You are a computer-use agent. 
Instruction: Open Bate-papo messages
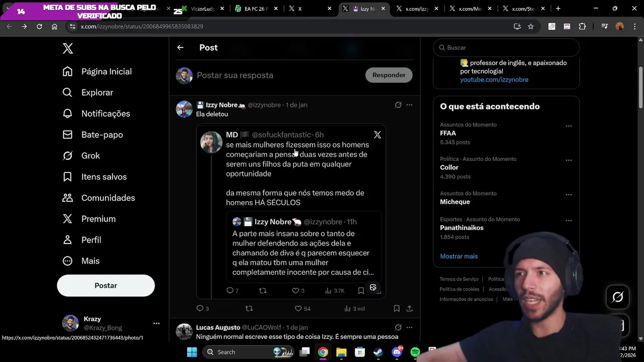tap(93, 135)
